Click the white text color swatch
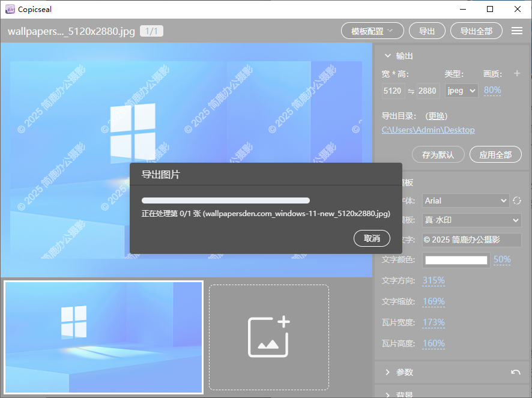Image resolution: width=532 pixels, height=398 pixels. pyautogui.click(x=456, y=260)
